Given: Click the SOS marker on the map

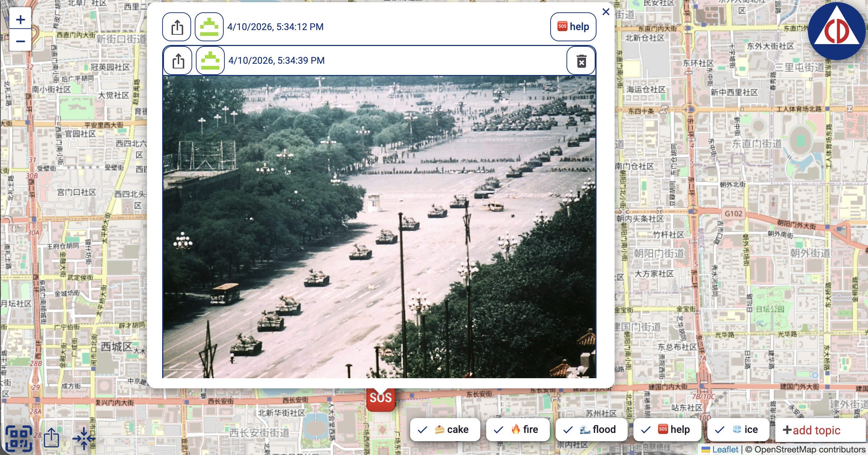Looking at the screenshot, I should tap(380, 398).
